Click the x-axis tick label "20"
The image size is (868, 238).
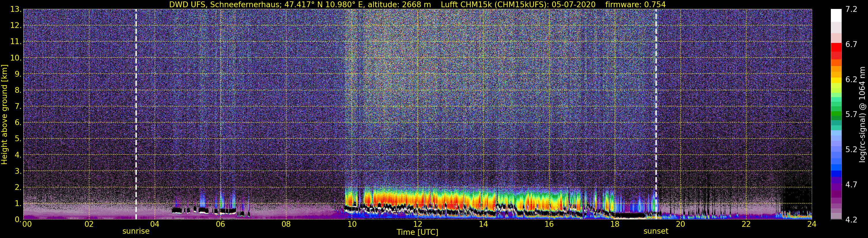click(680, 224)
